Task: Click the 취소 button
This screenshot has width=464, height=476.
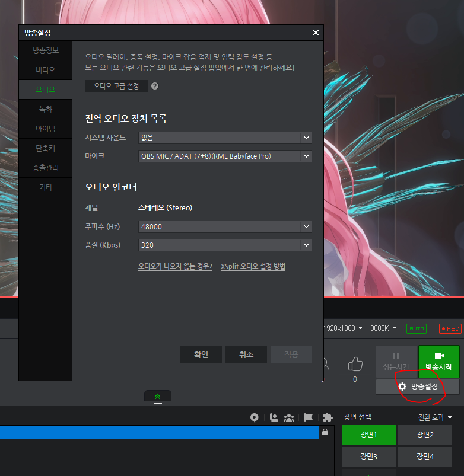Action: (x=246, y=354)
